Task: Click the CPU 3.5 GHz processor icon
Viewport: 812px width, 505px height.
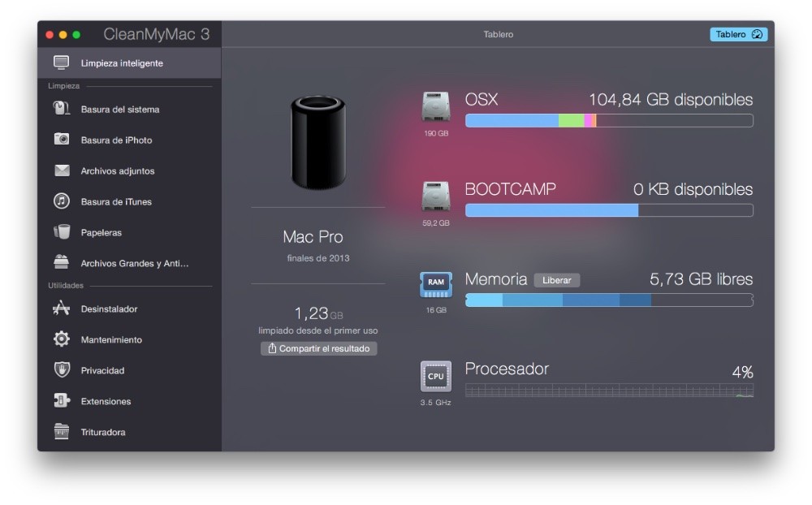Action: click(x=435, y=376)
